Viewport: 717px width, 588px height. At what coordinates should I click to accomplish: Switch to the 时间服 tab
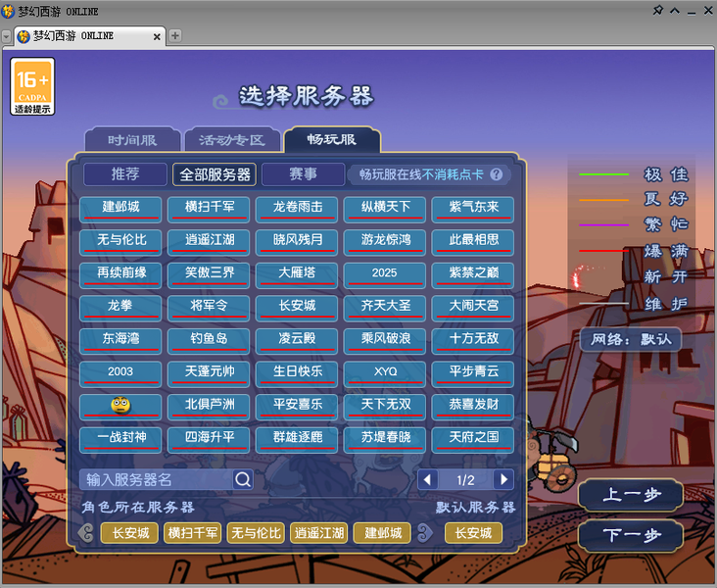pos(132,139)
